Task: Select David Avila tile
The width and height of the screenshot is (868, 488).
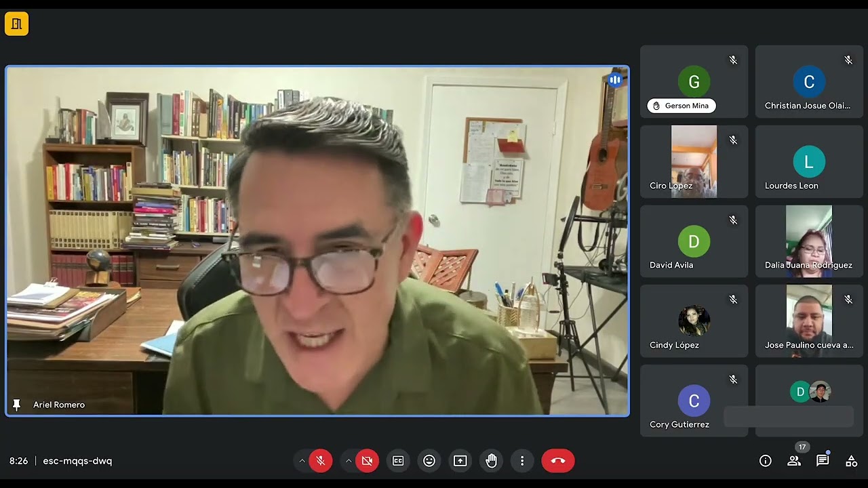Action: pos(694,241)
